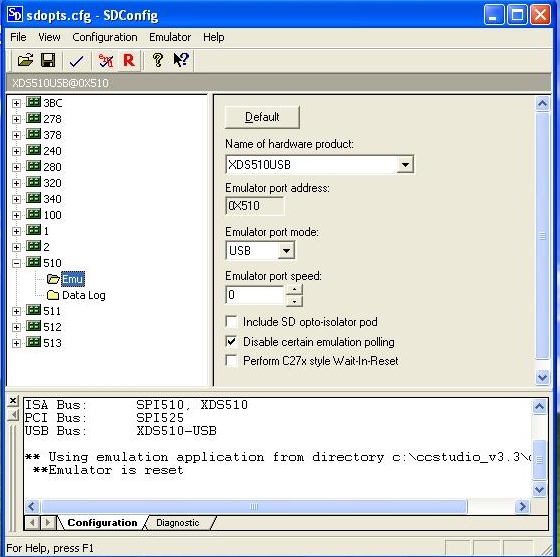Click the red R reset icon

(129, 60)
